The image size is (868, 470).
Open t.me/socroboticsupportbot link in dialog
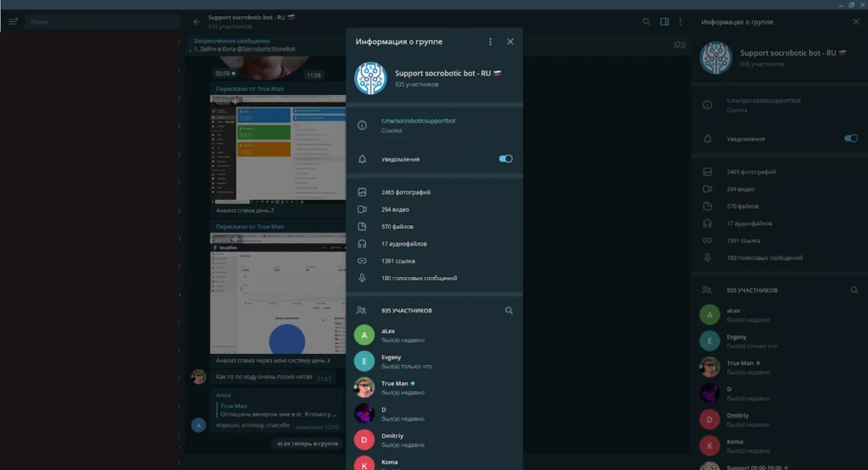pos(418,120)
